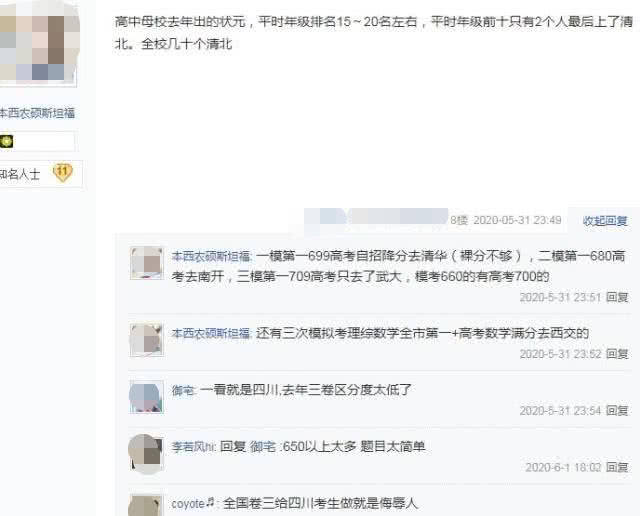Click the 知名人士 rank title label
This screenshot has width=640, height=516.
(20, 175)
